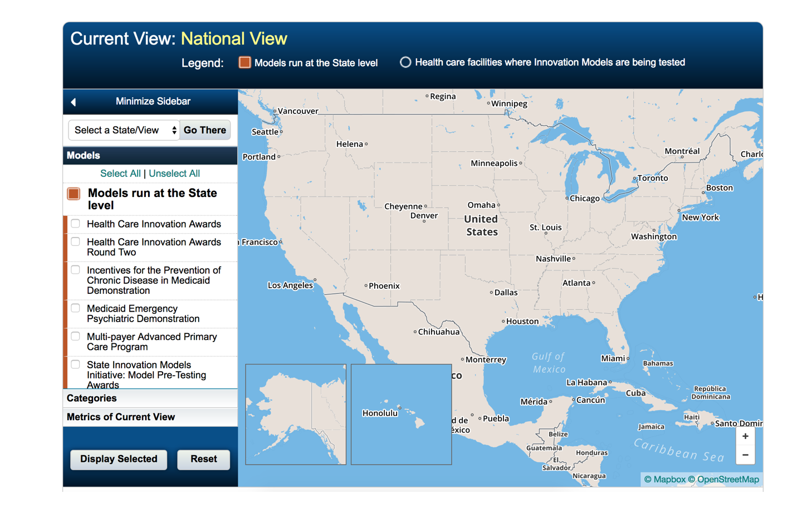Click the Atlanta label on the map
This screenshot has width=812, height=513.
[x=576, y=283]
